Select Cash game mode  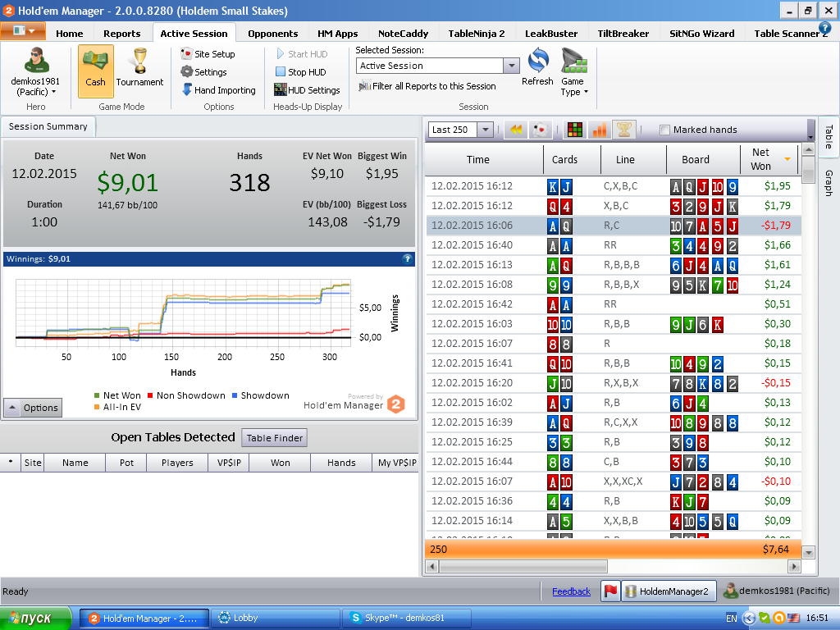coord(96,71)
